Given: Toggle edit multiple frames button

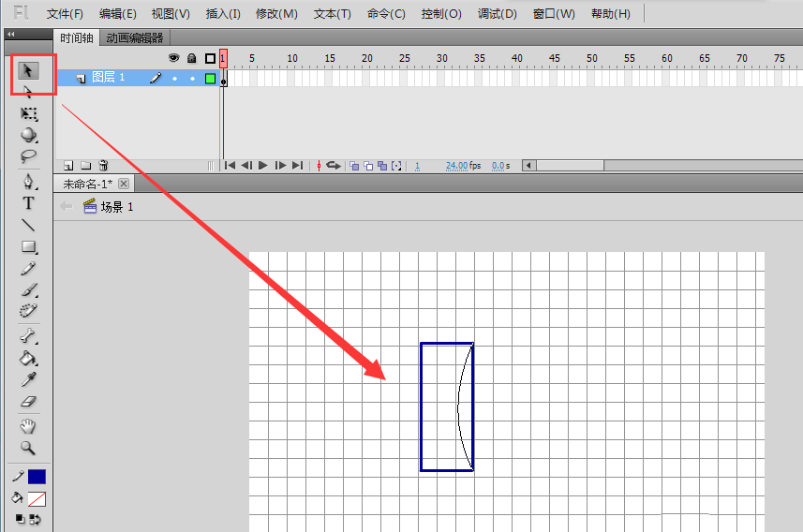Looking at the screenshot, I should point(382,166).
